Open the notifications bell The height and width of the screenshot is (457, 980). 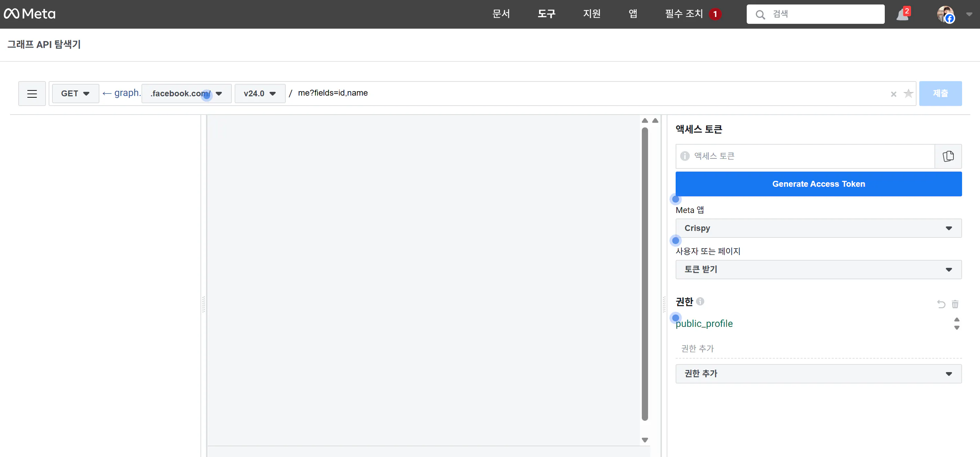click(x=902, y=15)
